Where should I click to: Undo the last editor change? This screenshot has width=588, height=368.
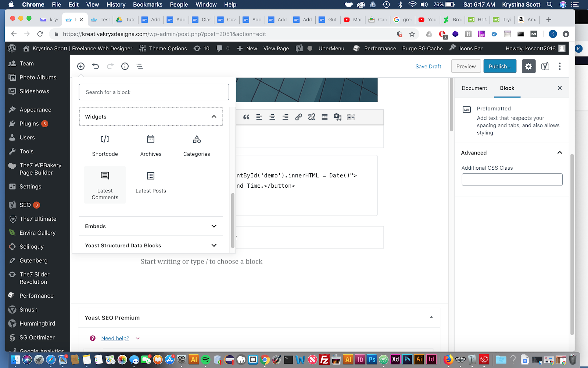pos(96,66)
